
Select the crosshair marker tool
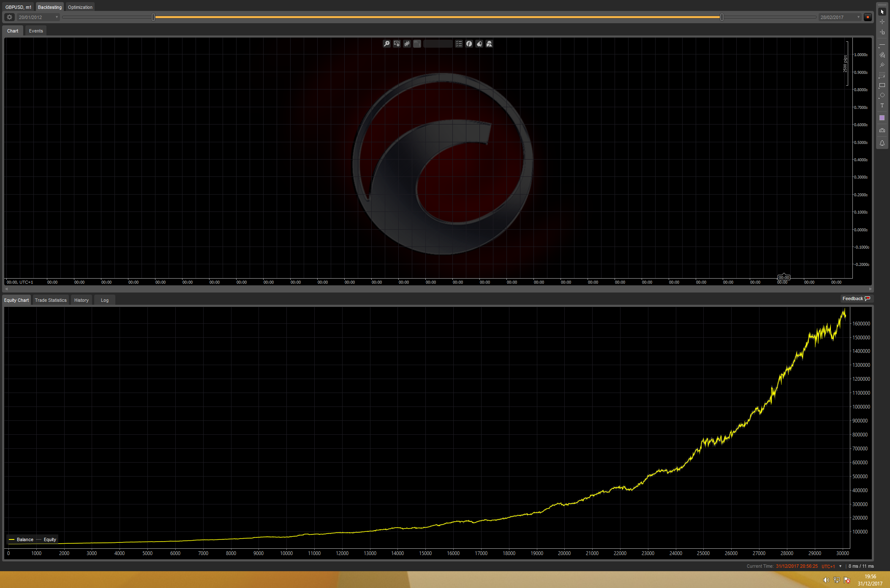882,32
